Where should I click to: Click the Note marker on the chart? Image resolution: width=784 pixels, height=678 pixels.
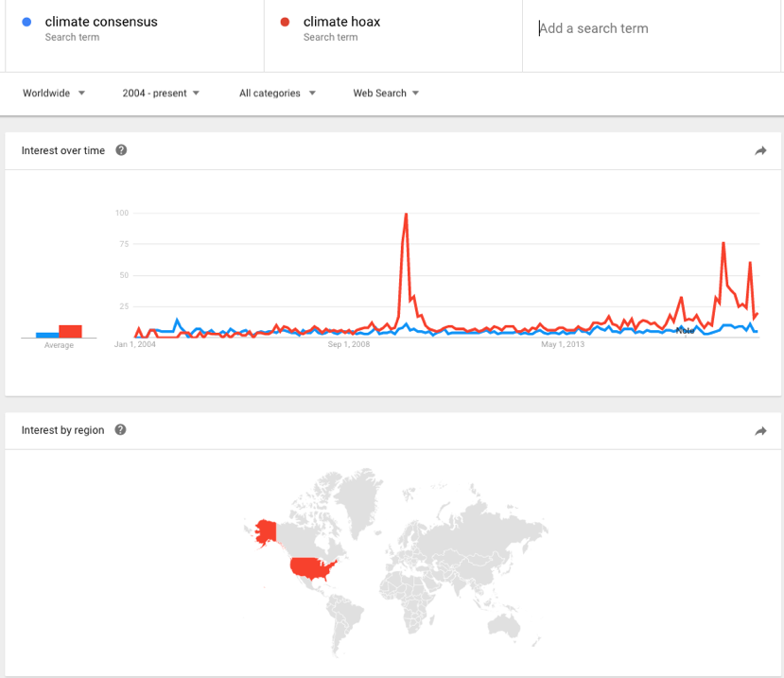pos(686,330)
